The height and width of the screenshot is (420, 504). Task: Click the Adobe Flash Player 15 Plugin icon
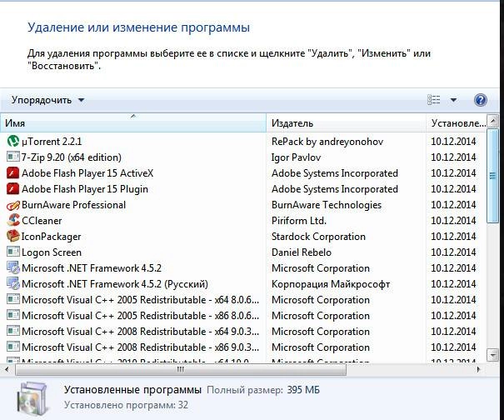coord(13,189)
